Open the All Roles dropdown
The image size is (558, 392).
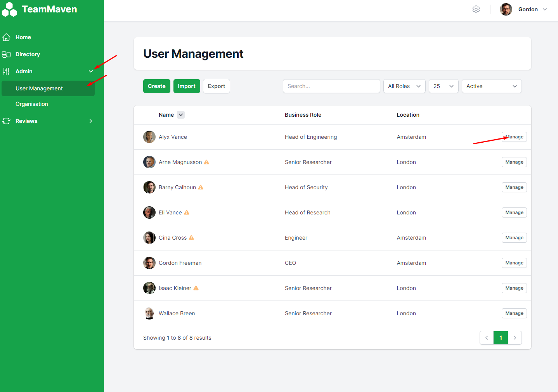tap(404, 86)
